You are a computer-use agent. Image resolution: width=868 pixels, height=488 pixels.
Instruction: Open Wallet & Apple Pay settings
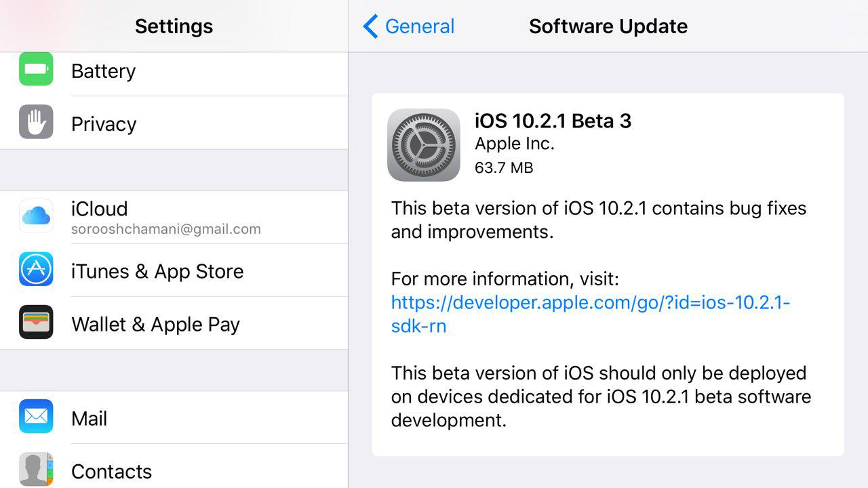pyautogui.click(x=174, y=323)
